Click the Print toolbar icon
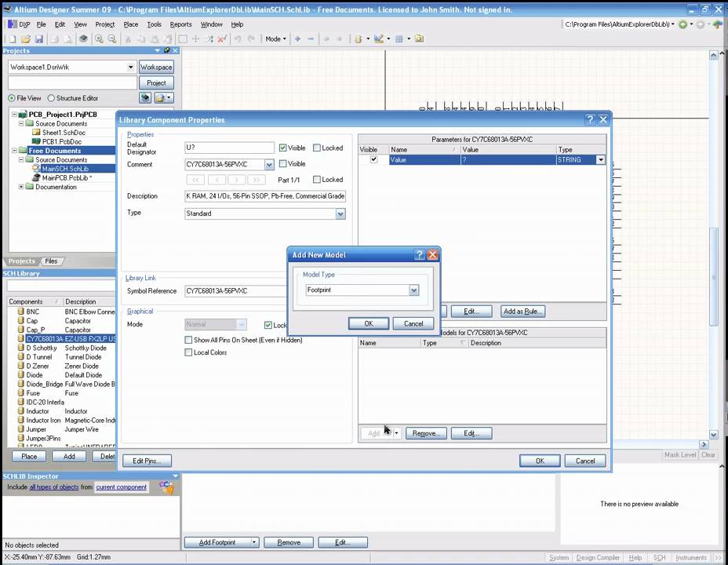Viewport: 728px width, 565px height. tap(55, 39)
